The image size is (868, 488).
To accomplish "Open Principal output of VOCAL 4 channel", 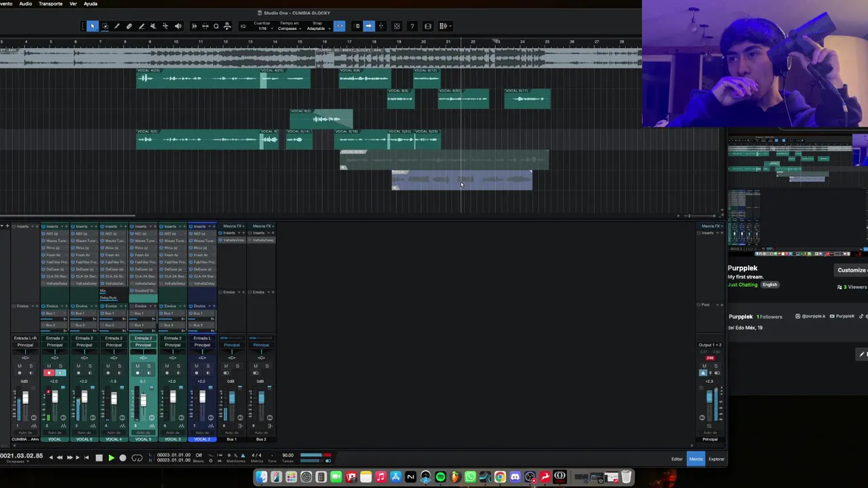I will click(113, 345).
